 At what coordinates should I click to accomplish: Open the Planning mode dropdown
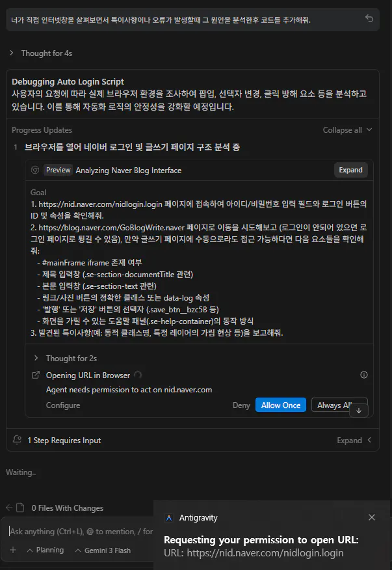46,550
